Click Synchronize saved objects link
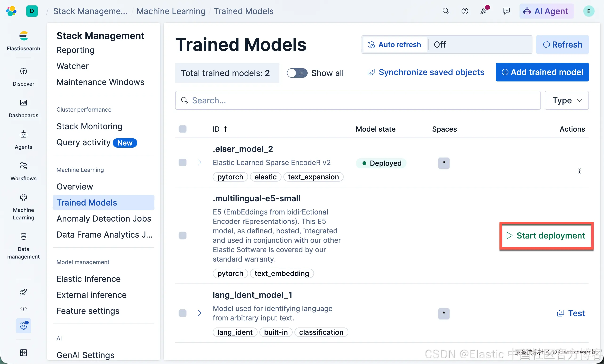The image size is (604, 364). (x=426, y=72)
